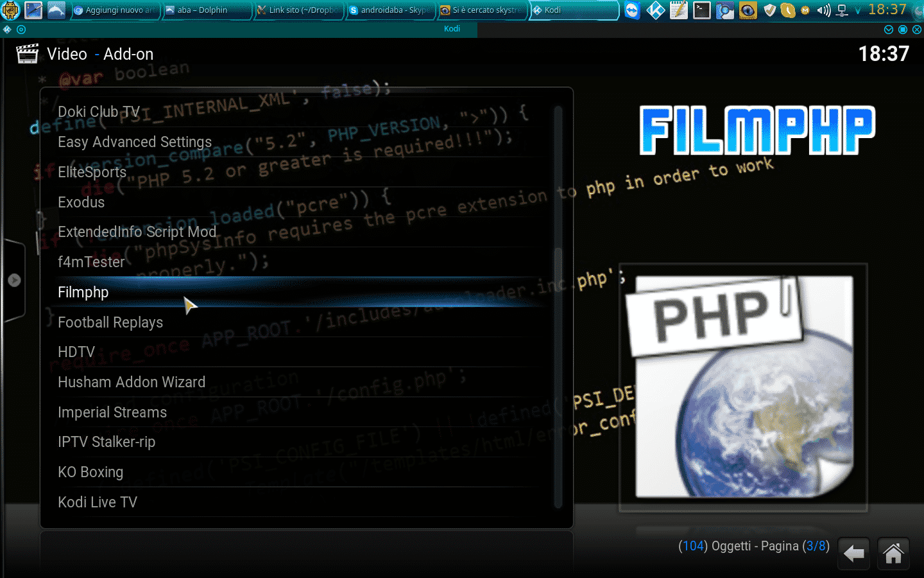Minimize the Kodi window
924x578 pixels.
click(x=889, y=30)
